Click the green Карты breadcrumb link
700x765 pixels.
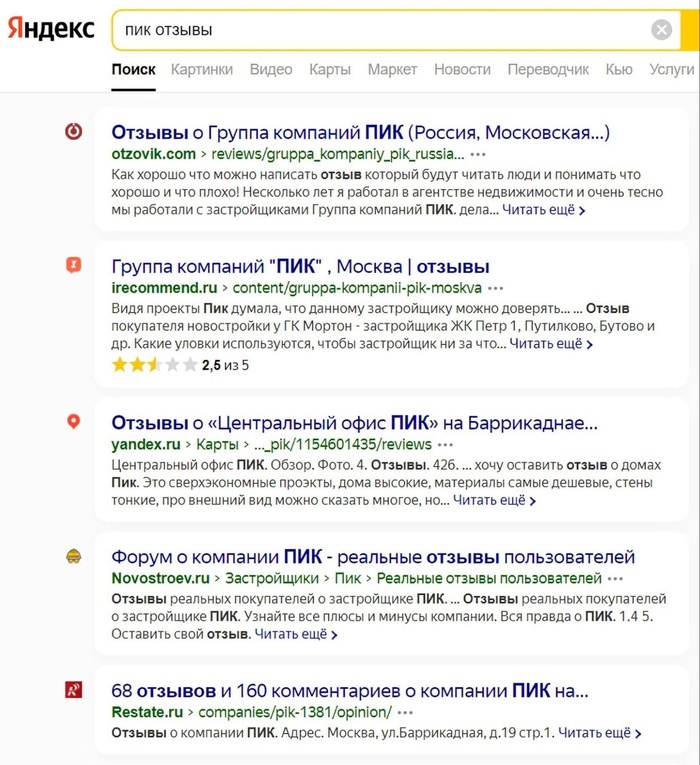pyautogui.click(x=217, y=444)
